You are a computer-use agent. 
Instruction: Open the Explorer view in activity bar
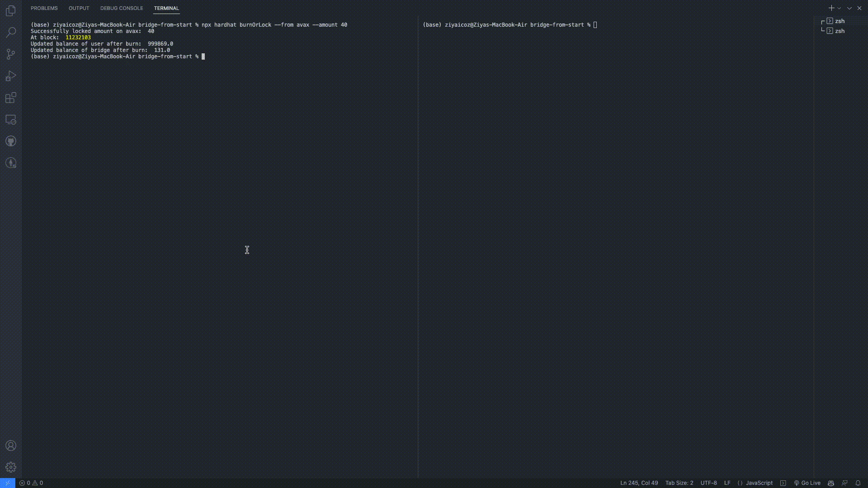[11, 10]
